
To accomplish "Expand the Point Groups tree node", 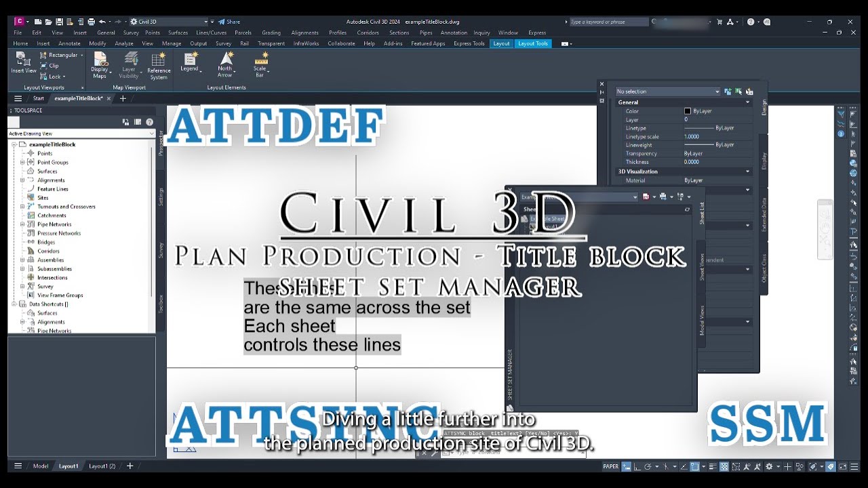I will pos(22,162).
